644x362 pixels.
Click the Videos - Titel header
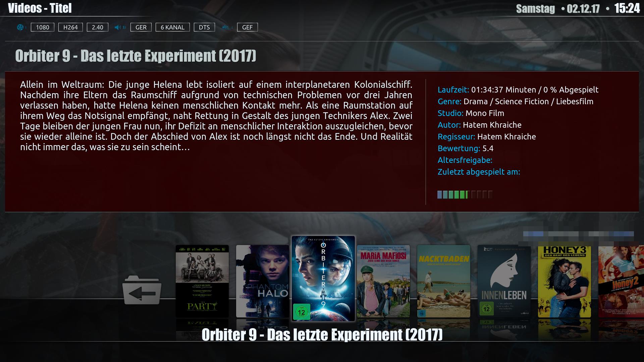(x=40, y=8)
